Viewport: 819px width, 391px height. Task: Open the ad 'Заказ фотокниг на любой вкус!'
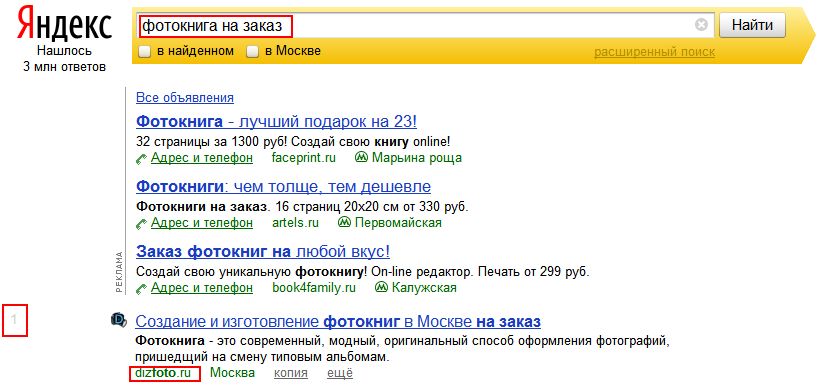click(263, 252)
